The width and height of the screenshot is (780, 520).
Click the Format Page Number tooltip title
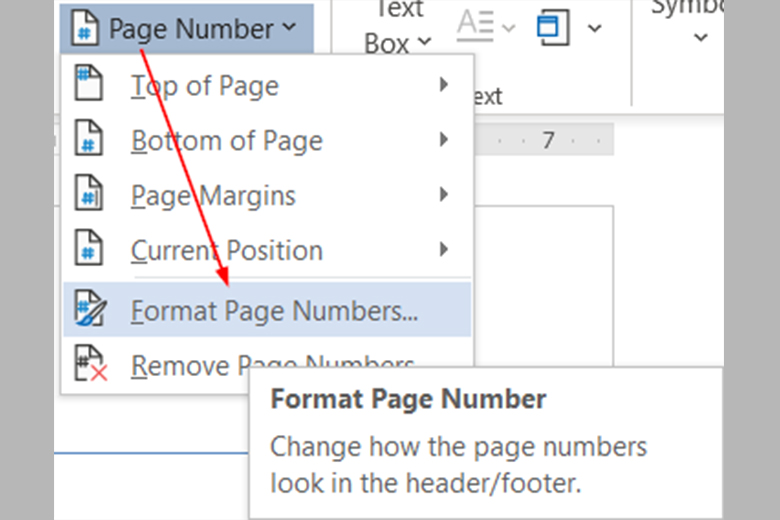pos(408,399)
